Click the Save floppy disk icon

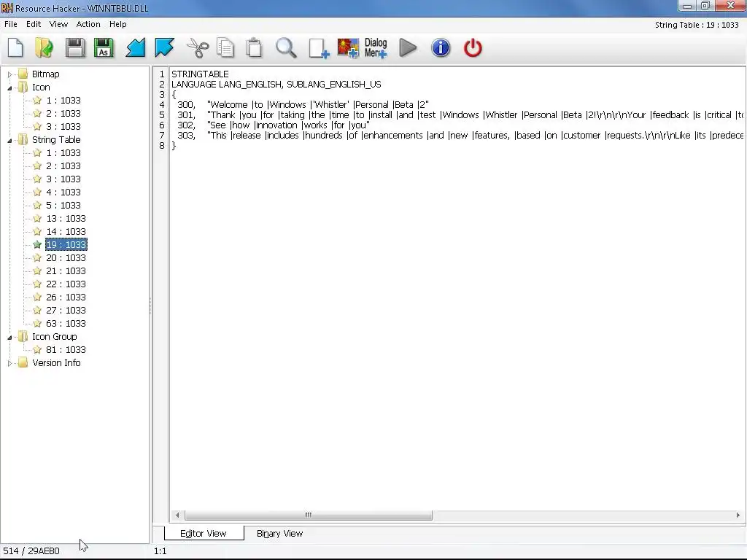pos(75,48)
